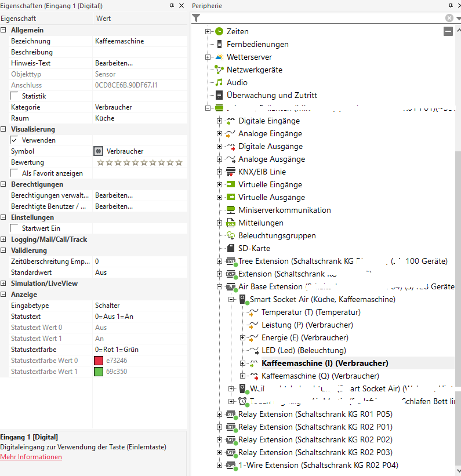Open Berechtigte Benutzer Bearbeiten...

[x=114, y=206]
